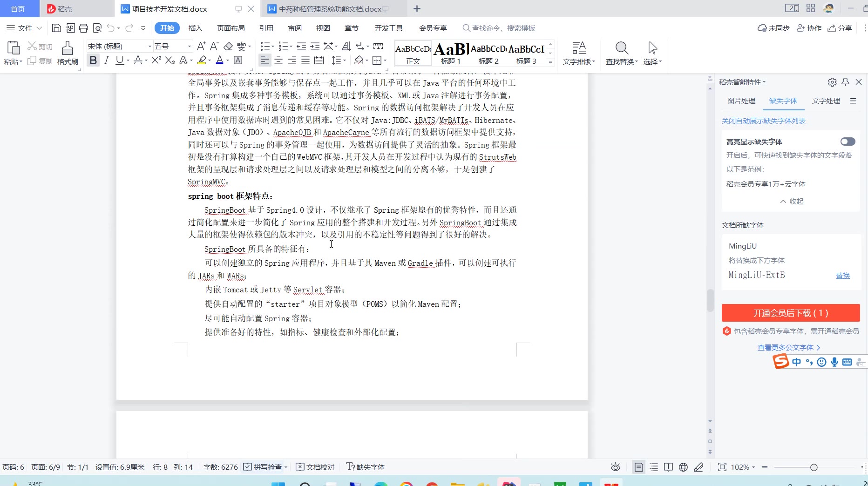Viewport: 868px width, 486px height.
Task: Save the document with floppy icon
Action: click(56, 28)
